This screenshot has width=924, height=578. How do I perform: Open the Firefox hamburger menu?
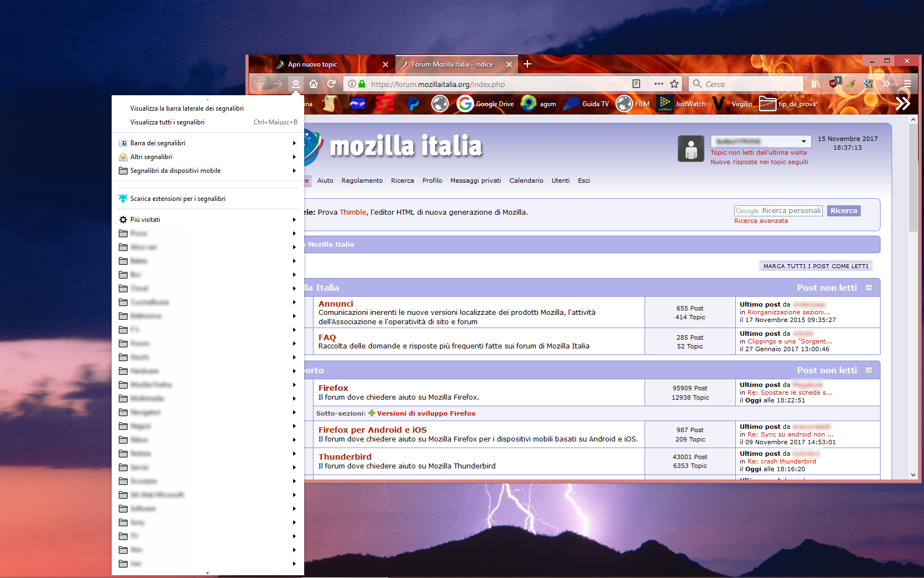908,84
